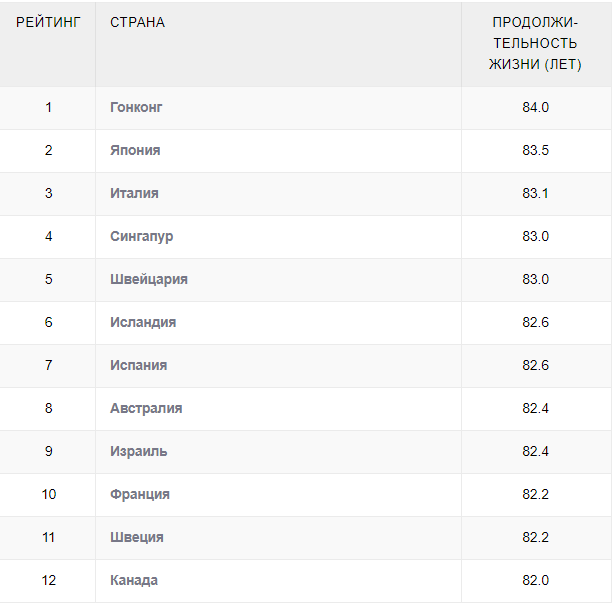Viewport: 613px width, 605px height.
Task: Open the Гонконг country link
Action: coord(136,107)
